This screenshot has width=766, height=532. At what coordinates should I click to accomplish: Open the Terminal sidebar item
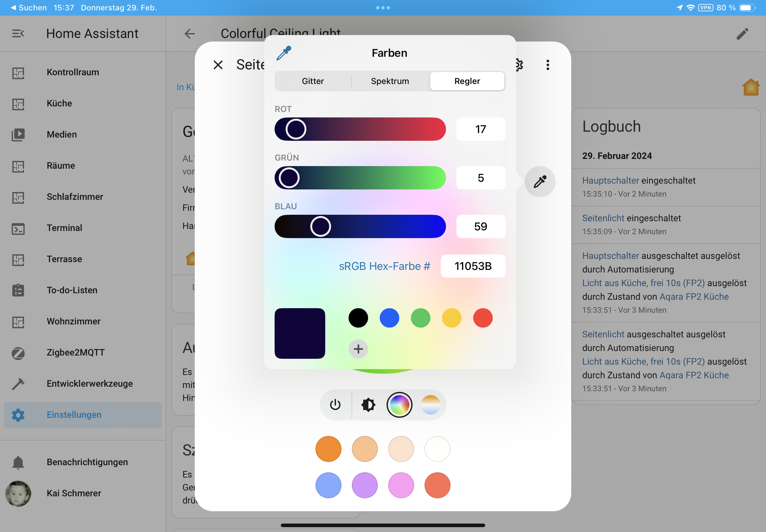click(64, 228)
